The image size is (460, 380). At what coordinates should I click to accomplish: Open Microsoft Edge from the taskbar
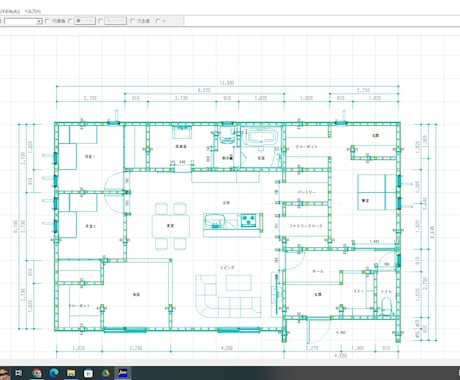point(54,373)
